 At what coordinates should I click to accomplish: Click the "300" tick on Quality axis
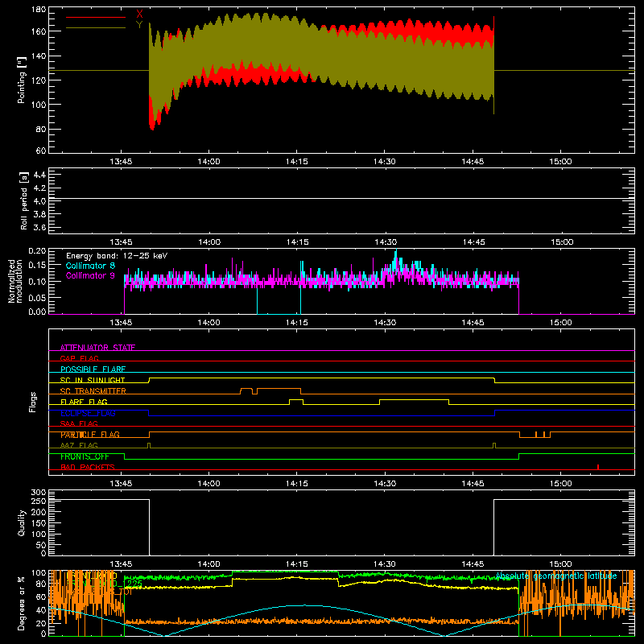(39, 493)
